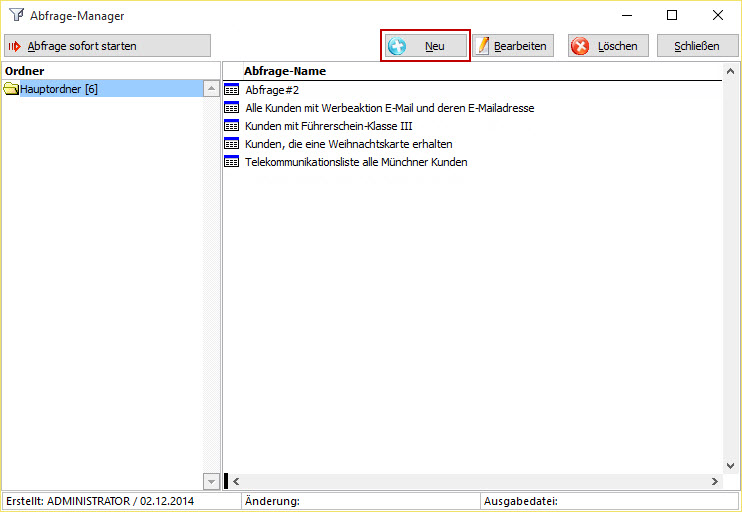Start query with Abfrage sofort starten

click(x=108, y=46)
